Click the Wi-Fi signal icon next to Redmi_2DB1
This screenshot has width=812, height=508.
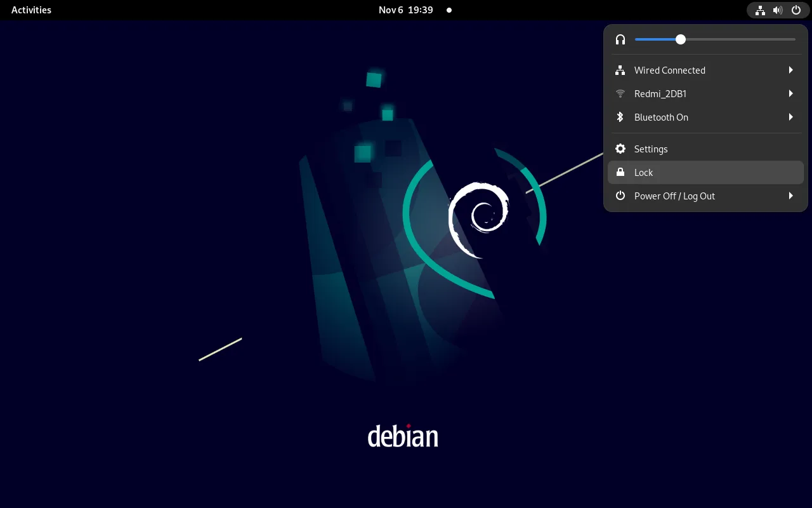[x=620, y=94]
